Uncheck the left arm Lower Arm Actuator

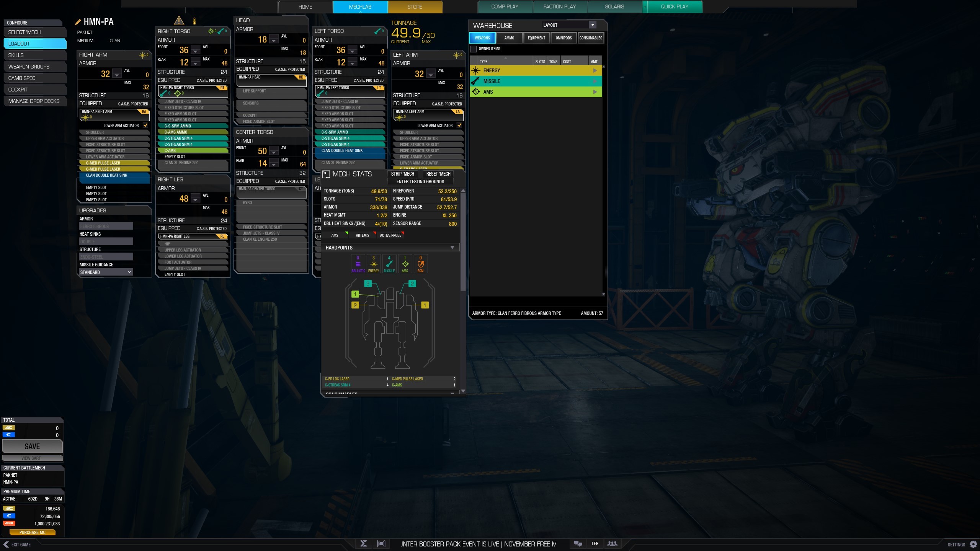point(460,125)
